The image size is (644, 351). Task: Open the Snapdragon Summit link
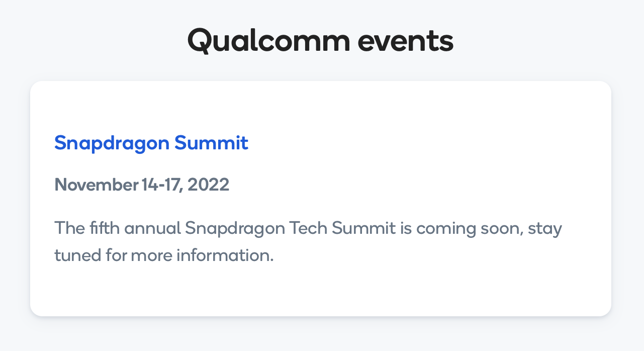pos(151,143)
